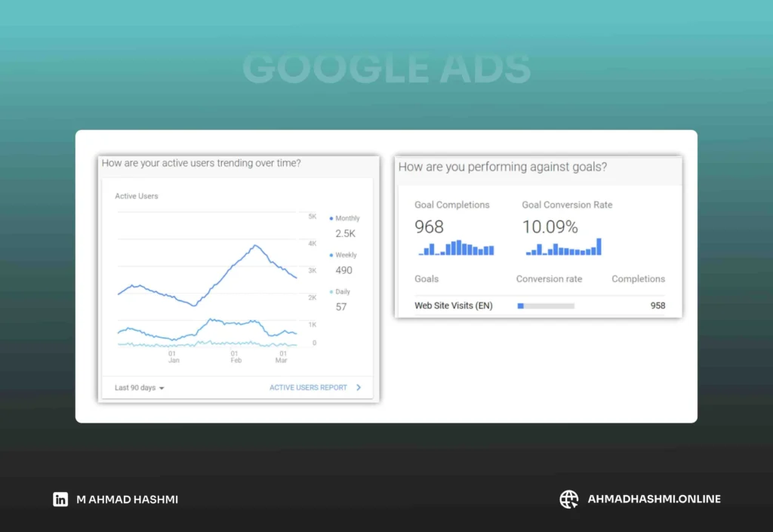Open the Last 90 days dropdown
Screen dimensions: 773x532
tap(140, 388)
